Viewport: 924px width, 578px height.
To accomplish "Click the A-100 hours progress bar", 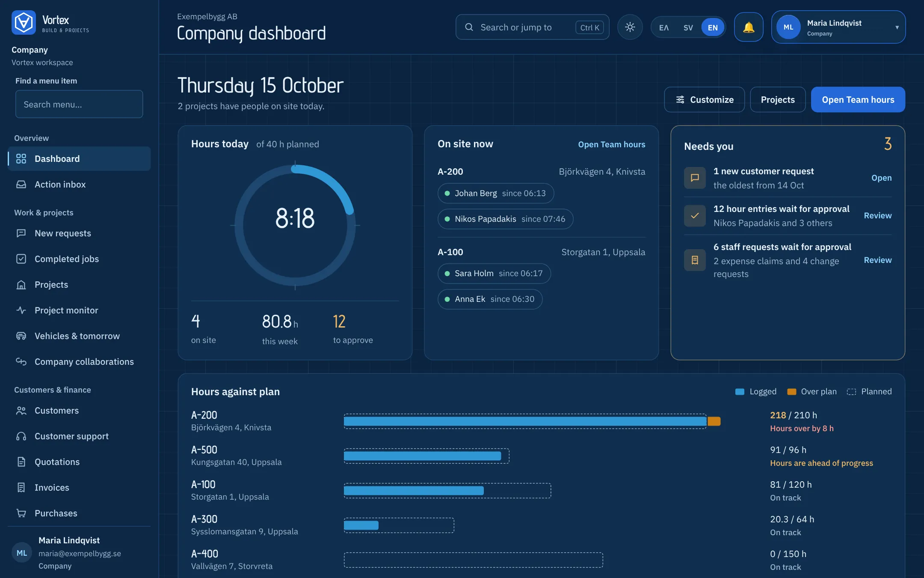I will click(447, 491).
